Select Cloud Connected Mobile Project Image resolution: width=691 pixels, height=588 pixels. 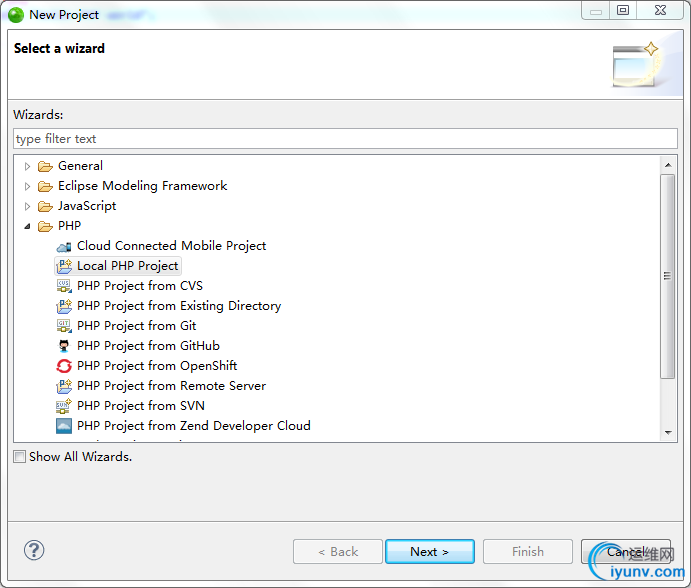pos(171,246)
